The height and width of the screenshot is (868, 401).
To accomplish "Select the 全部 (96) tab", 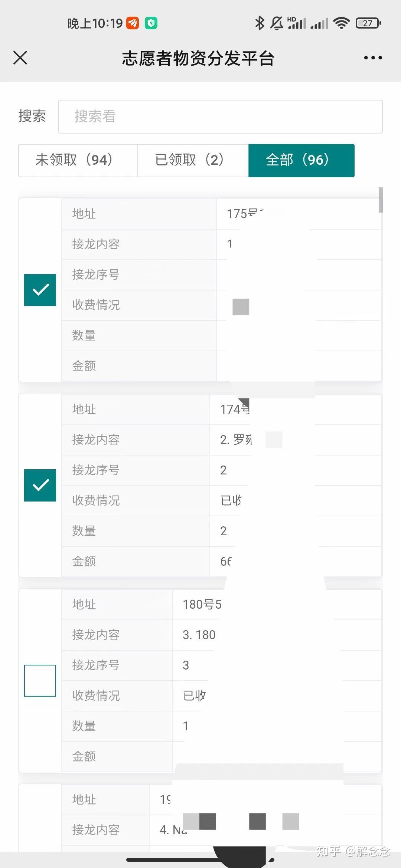I will pyautogui.click(x=301, y=160).
